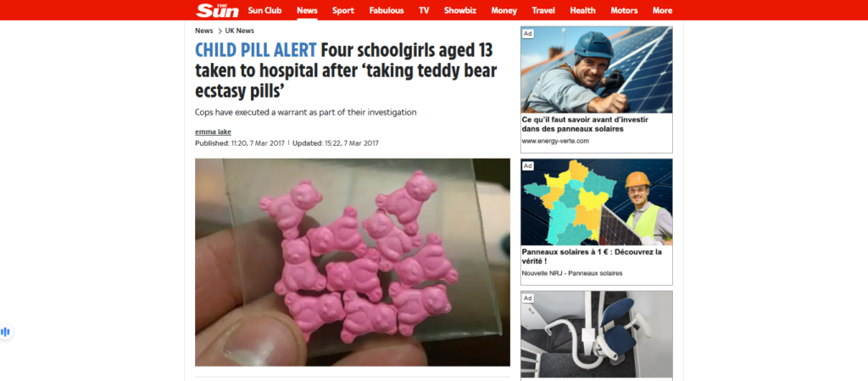Open author emma lake's profile link
This screenshot has width=868, height=381.
point(213,132)
